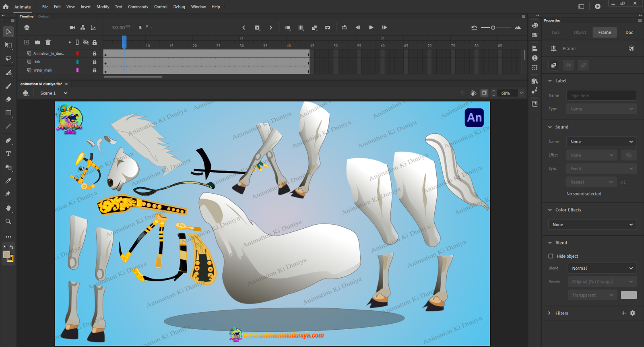This screenshot has height=347, width=644.
Task: Open the Blend mode Normal dropdown
Action: coord(602,268)
